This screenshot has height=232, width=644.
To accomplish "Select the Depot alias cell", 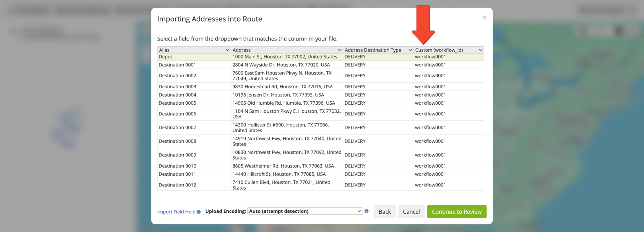I will [194, 57].
